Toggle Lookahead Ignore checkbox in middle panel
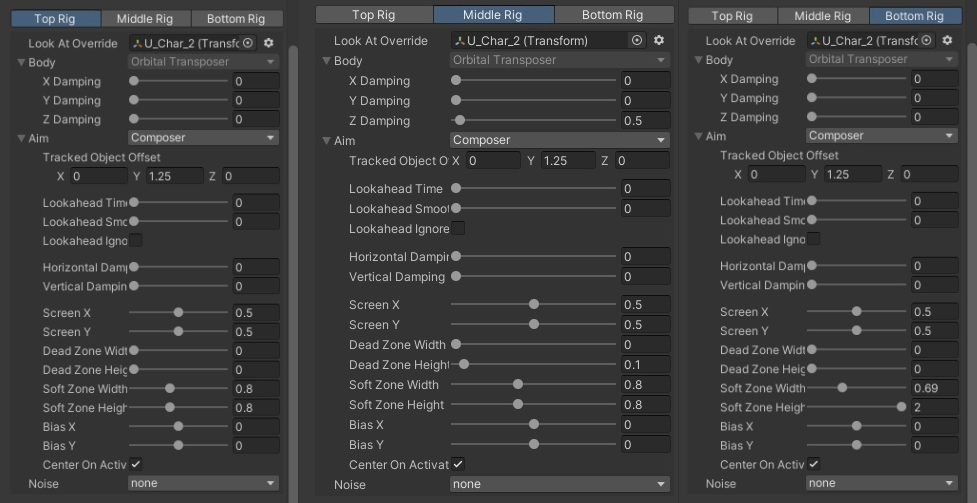 [458, 228]
